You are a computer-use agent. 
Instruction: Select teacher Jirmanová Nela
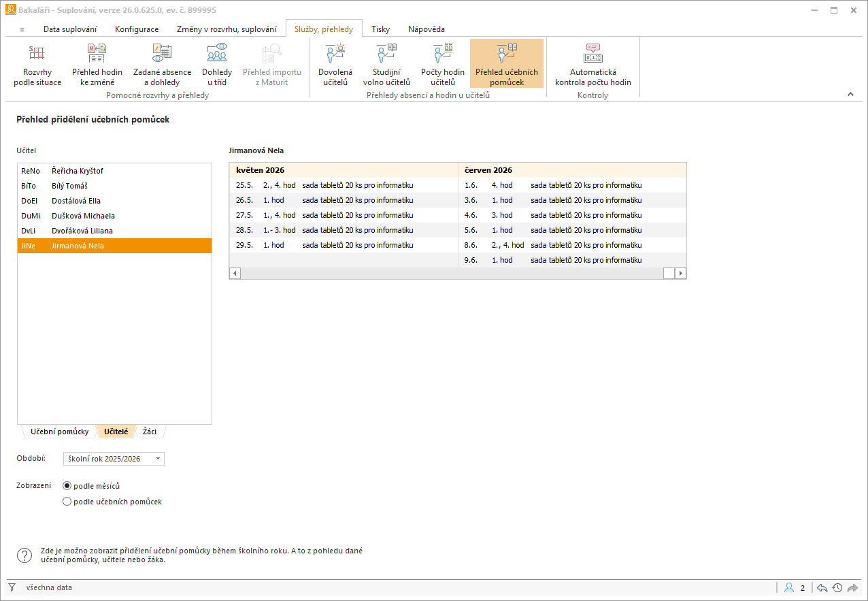pos(114,246)
